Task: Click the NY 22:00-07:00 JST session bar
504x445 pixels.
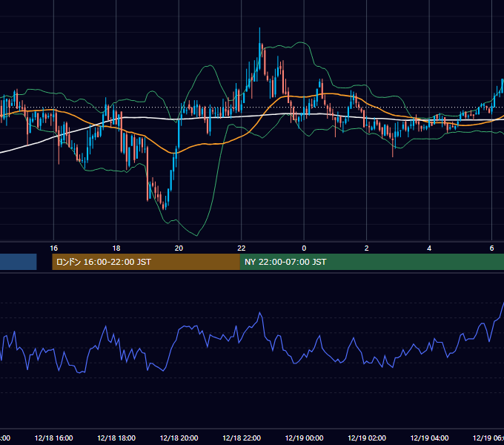Action: (x=372, y=262)
